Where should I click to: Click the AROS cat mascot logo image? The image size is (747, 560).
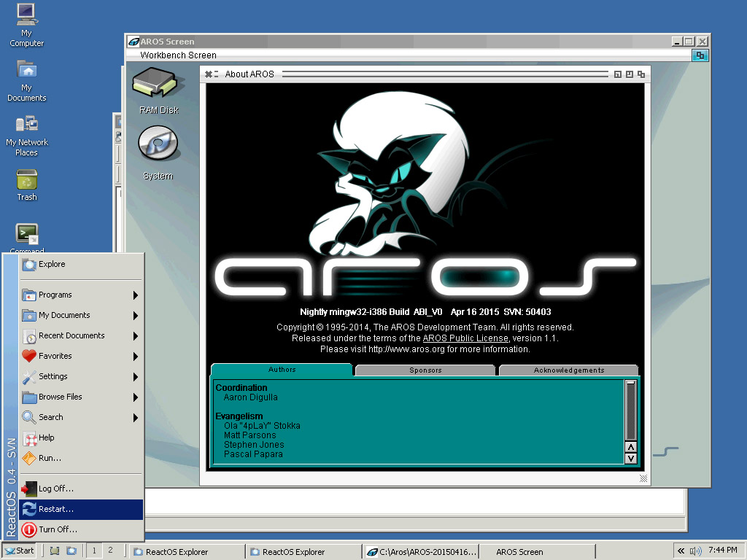[391, 174]
